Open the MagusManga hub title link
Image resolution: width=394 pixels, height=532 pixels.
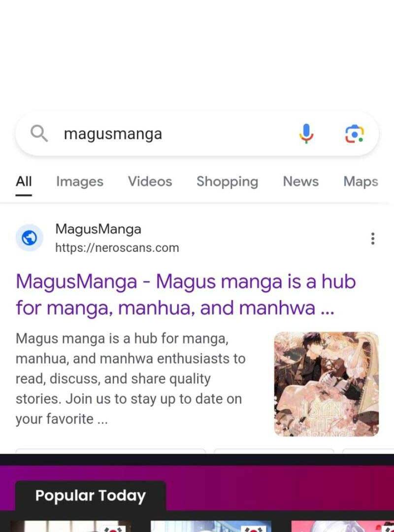(186, 295)
